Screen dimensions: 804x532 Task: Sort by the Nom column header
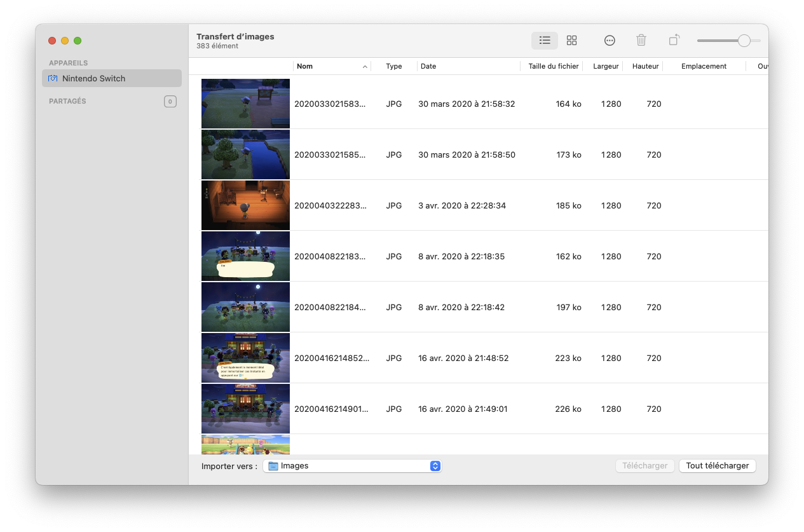pyautogui.click(x=332, y=66)
